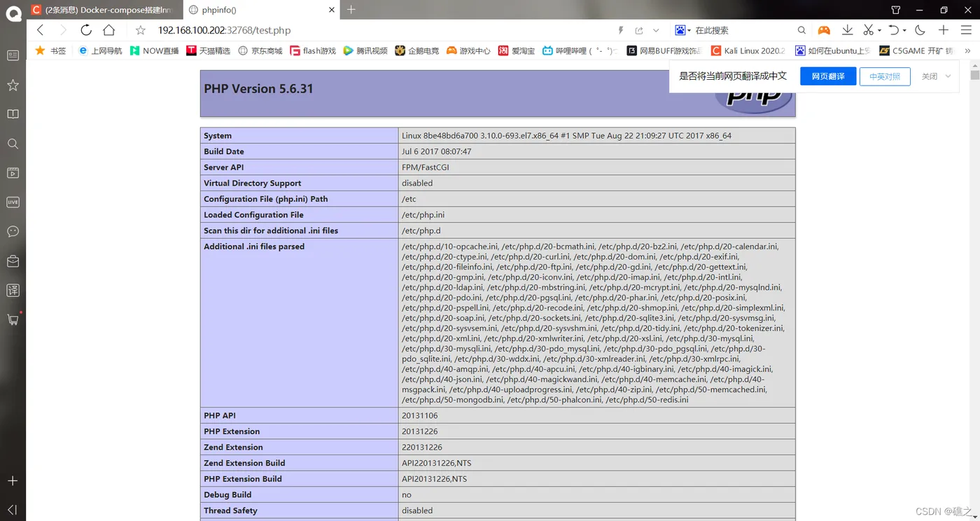The image size is (980, 521).
Task: Open the shopping cart icon in sidebar
Action: coord(13,319)
